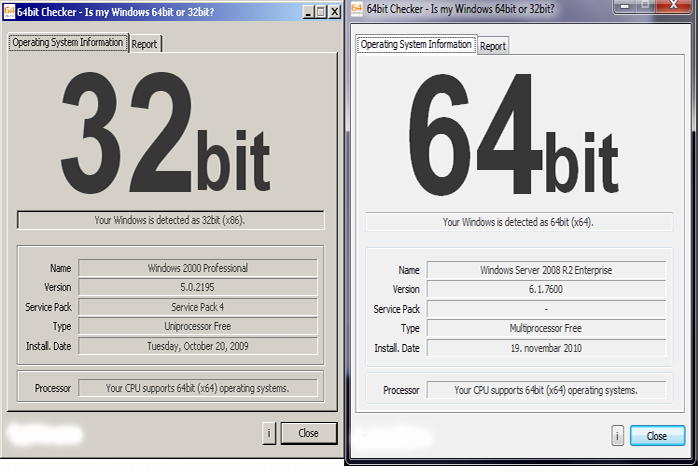700x472 pixels.
Task: Click Close button in the 64bit window
Action: tap(657, 436)
